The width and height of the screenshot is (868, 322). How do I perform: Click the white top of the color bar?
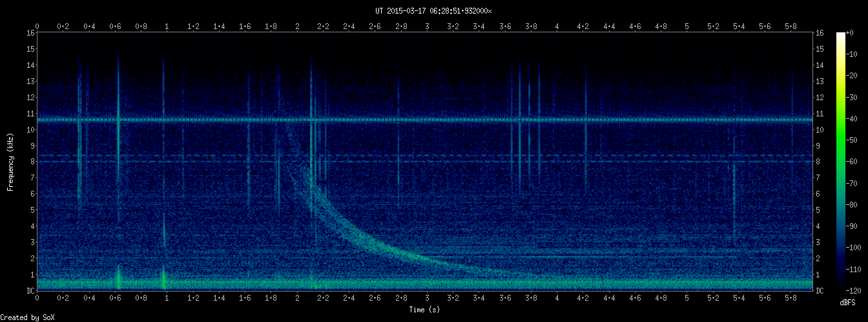(x=840, y=35)
